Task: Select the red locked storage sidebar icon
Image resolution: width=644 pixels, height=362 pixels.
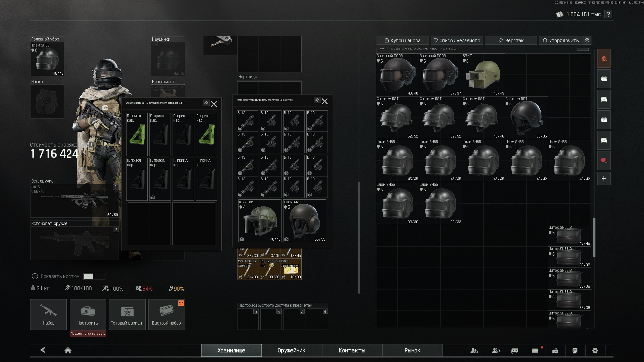Action: point(604,160)
